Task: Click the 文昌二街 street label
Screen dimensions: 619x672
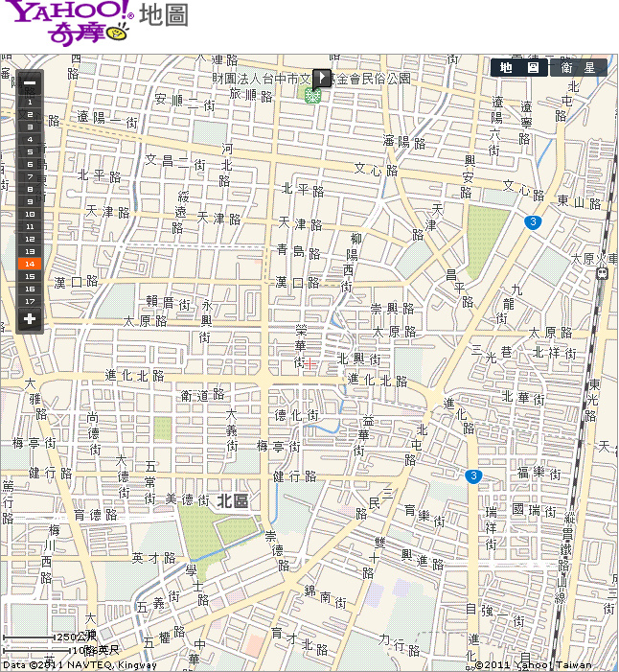Action: pyautogui.click(x=174, y=162)
